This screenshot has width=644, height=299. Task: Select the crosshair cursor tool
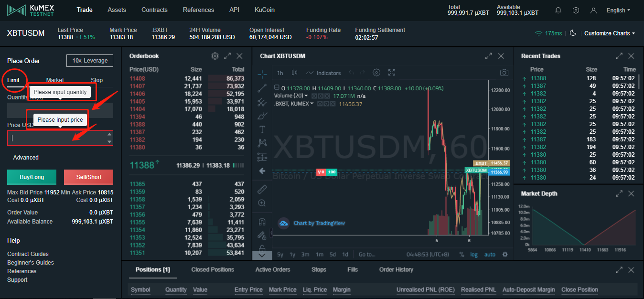(x=262, y=74)
